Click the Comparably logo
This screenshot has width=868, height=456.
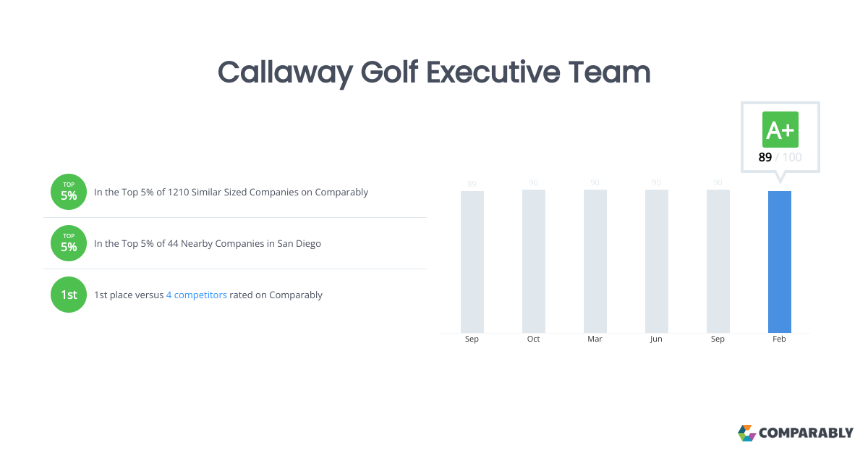pos(795,433)
